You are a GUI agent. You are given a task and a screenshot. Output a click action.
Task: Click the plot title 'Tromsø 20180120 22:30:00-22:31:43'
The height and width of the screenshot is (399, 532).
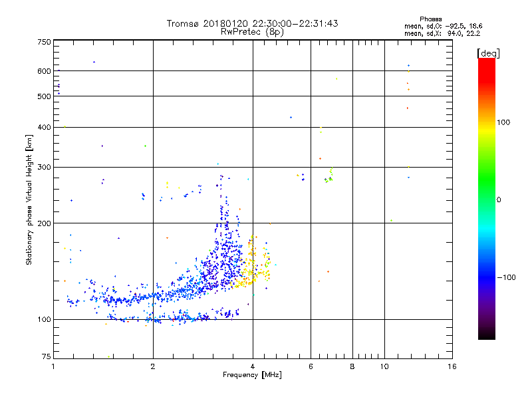point(252,23)
